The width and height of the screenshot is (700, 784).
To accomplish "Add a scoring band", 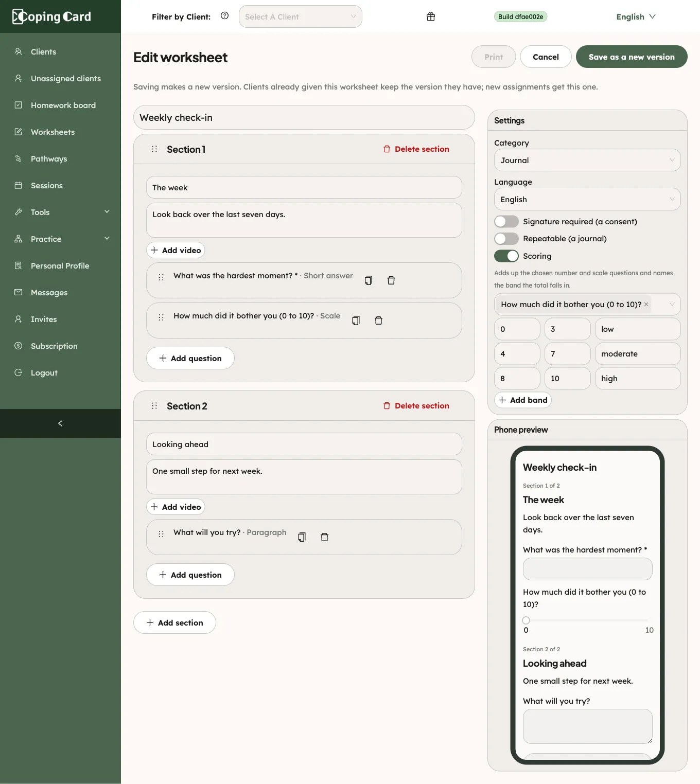I will [523, 400].
